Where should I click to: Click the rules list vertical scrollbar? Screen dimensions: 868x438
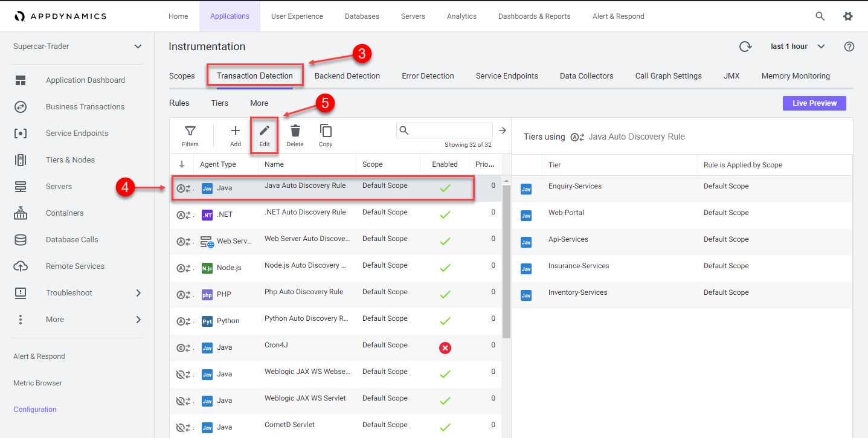(506, 262)
